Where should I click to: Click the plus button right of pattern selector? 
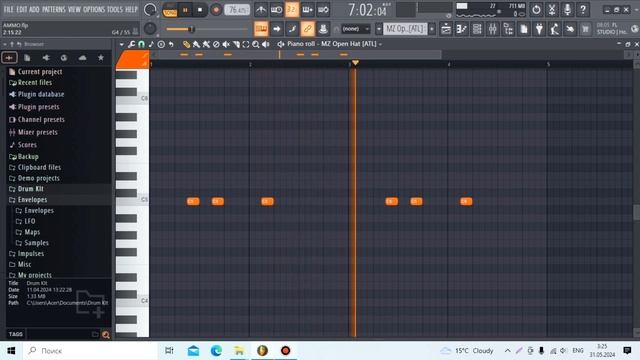pos(431,29)
